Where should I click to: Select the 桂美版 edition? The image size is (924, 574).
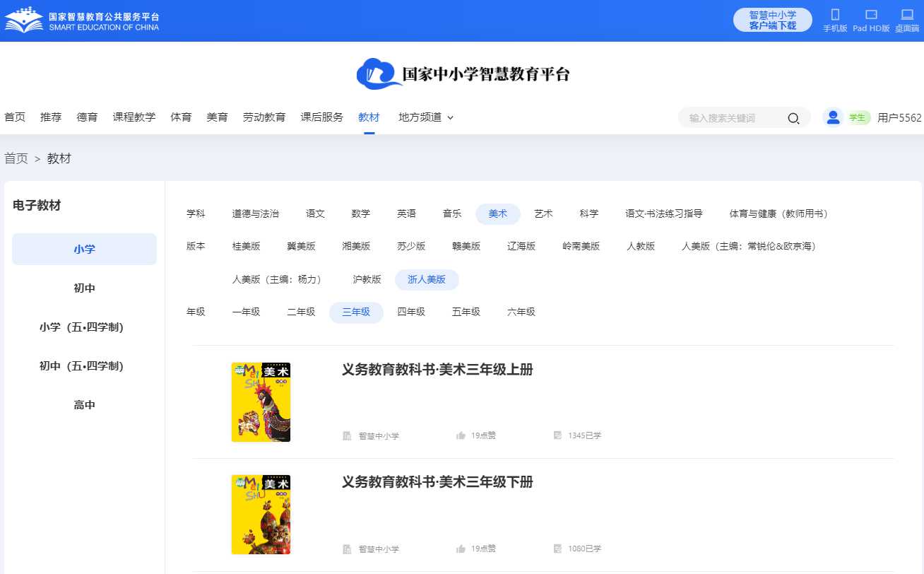[x=247, y=246]
